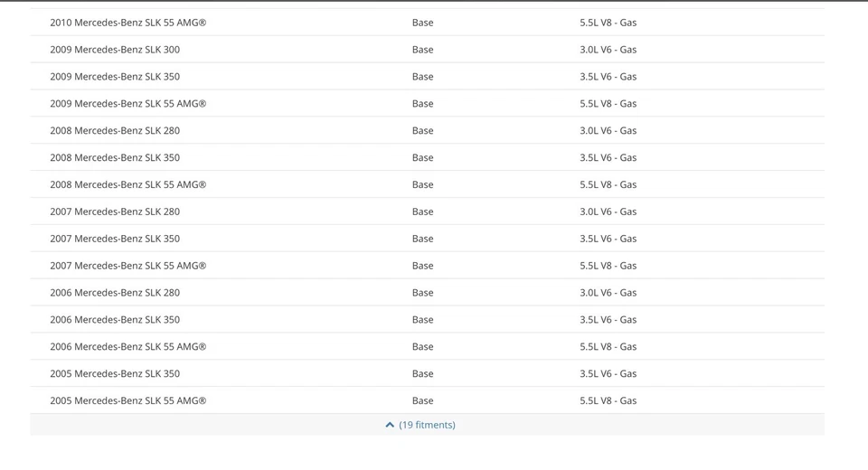Screen dimensions: 868x470
Task: Click the 3.0L V6 engine for 2009 SLK 300
Action: point(608,50)
